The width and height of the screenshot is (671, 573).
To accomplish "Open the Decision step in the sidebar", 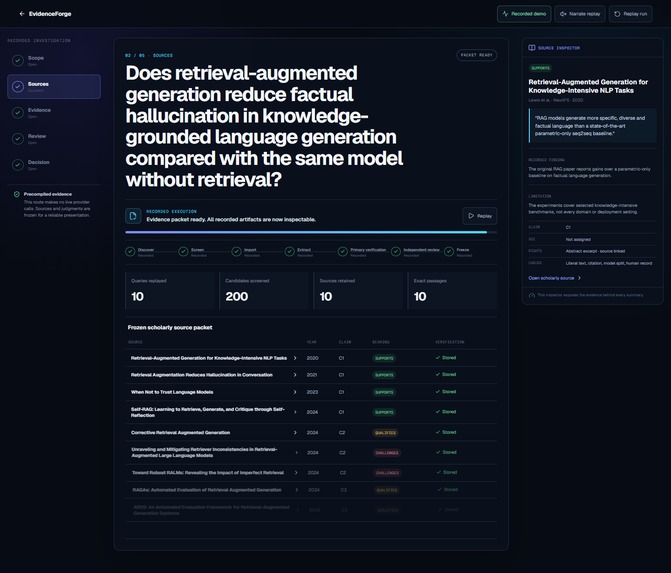I will (x=54, y=165).
